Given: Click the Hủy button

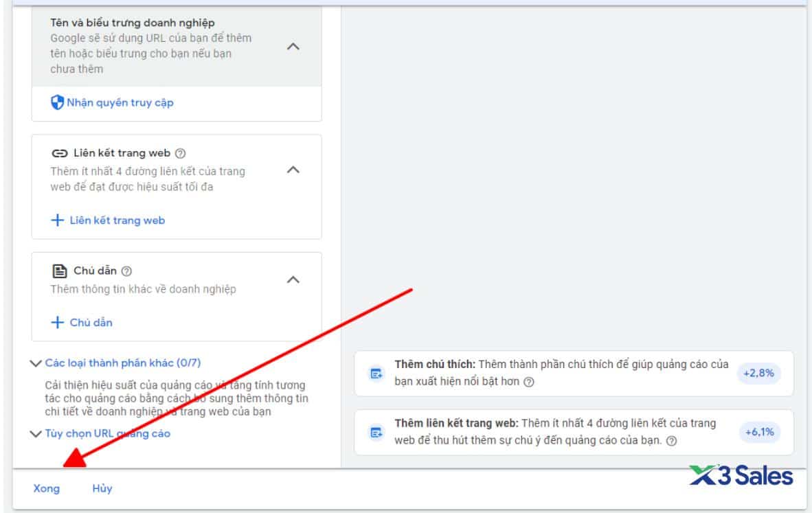Looking at the screenshot, I should [x=102, y=488].
